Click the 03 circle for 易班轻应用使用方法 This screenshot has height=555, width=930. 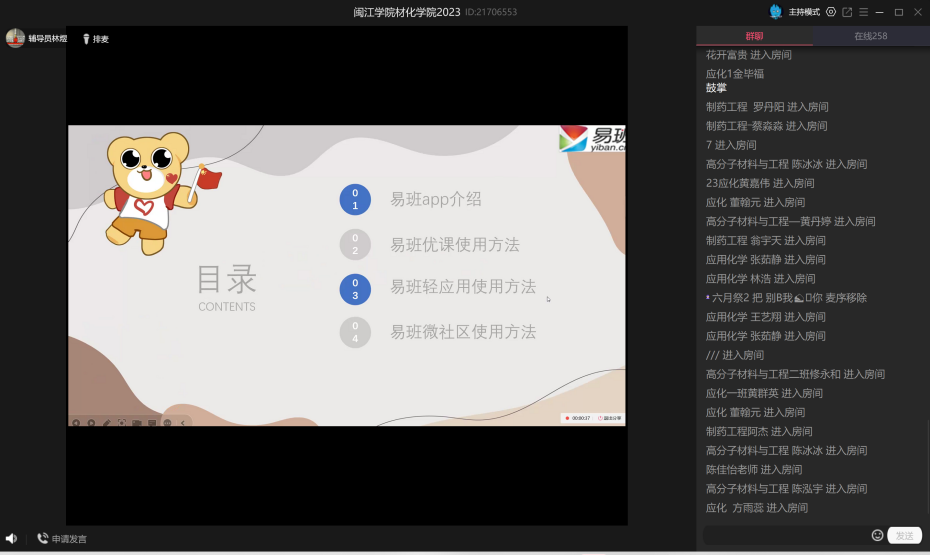(355, 289)
